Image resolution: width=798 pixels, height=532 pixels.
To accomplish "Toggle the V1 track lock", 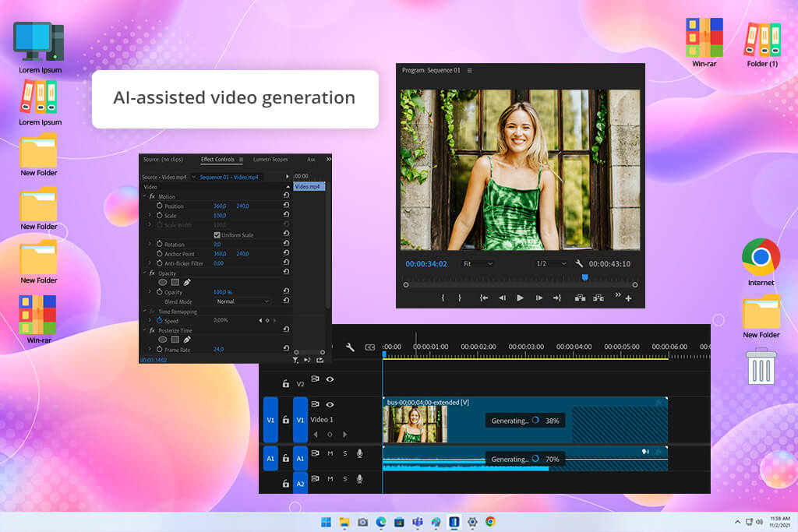I will coord(286,420).
